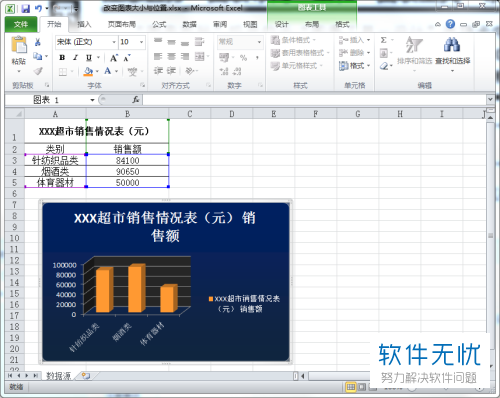Apply percent style
The width and height of the screenshot is (500, 398).
pos(244,58)
